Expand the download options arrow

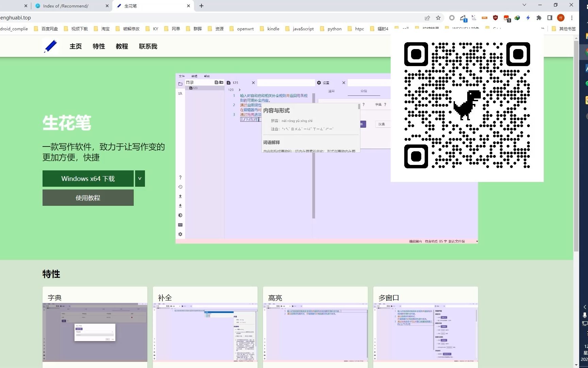point(140,179)
